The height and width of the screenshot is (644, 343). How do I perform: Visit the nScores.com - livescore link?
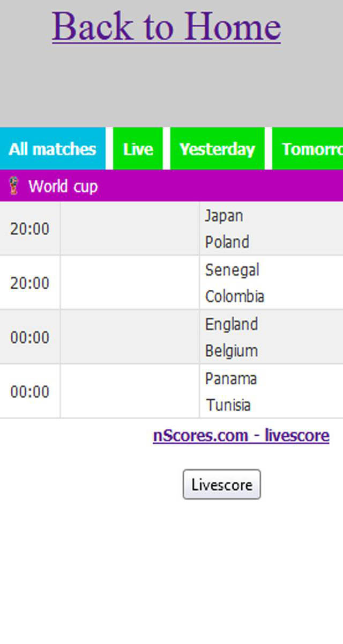(241, 435)
